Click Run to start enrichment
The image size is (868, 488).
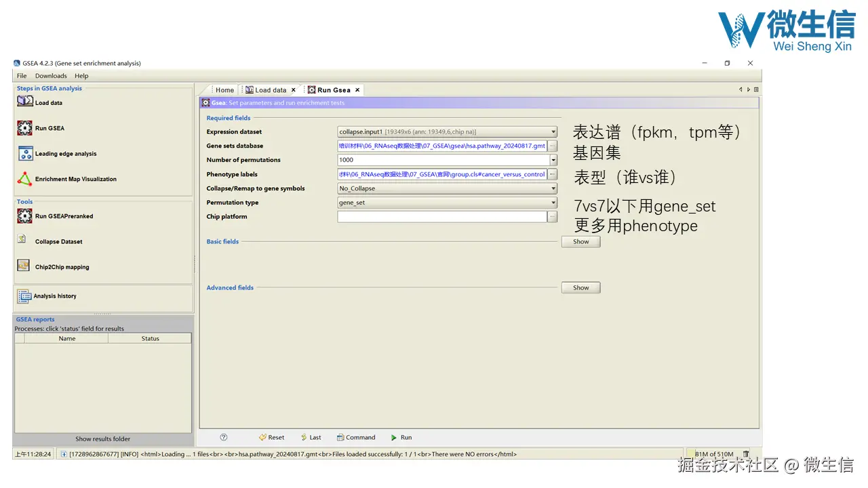[401, 437]
